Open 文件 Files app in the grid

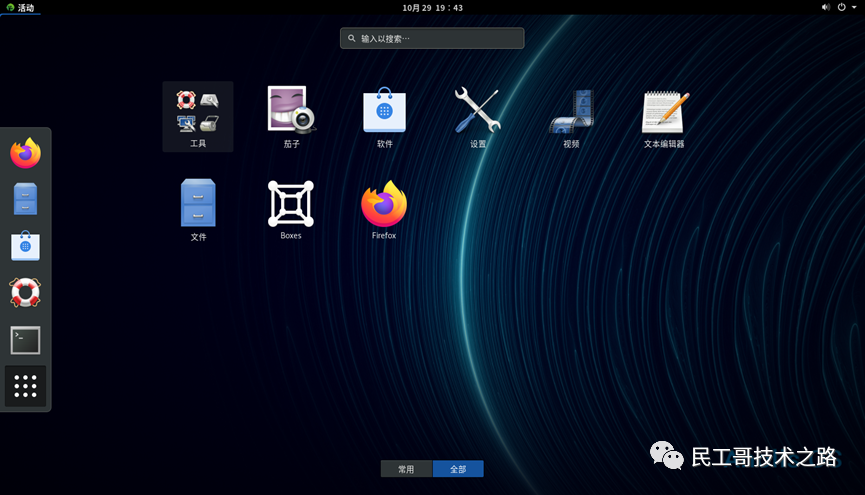point(198,210)
